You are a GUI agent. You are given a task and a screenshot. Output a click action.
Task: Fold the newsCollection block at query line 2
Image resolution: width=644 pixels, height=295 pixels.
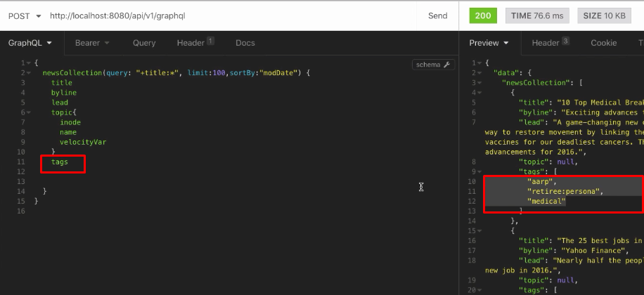(x=29, y=73)
